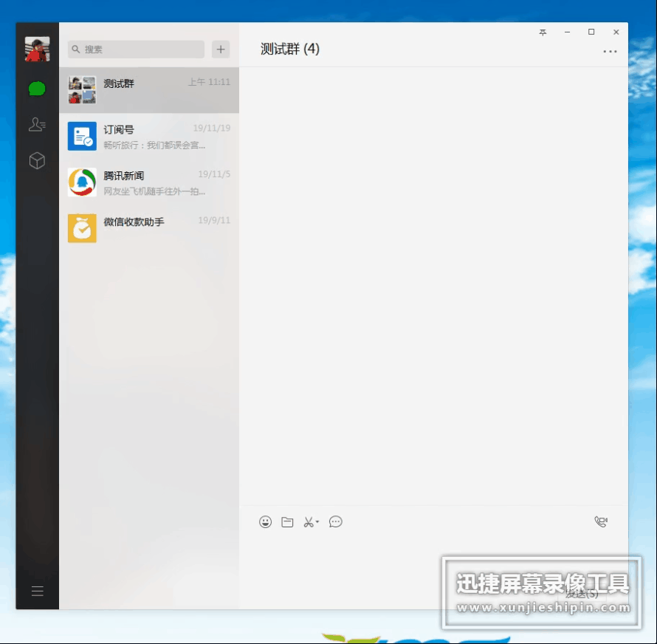Click the 网友坐飞机 message preview
The width and height of the screenshot is (657, 644).
tap(154, 191)
